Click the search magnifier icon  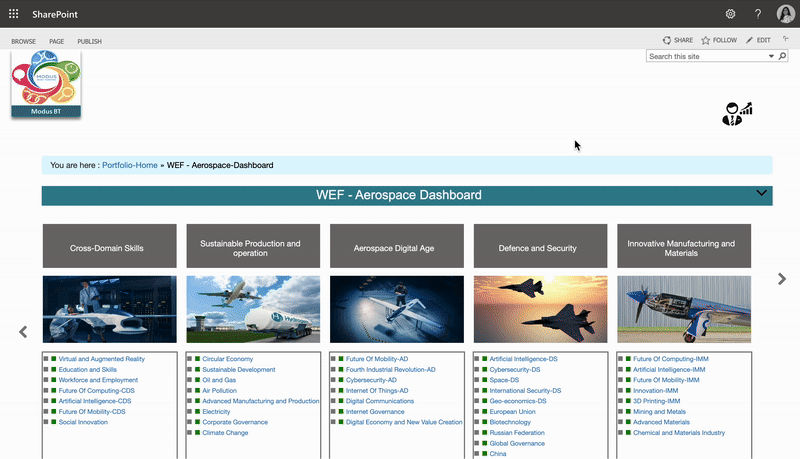pyautogui.click(x=782, y=56)
